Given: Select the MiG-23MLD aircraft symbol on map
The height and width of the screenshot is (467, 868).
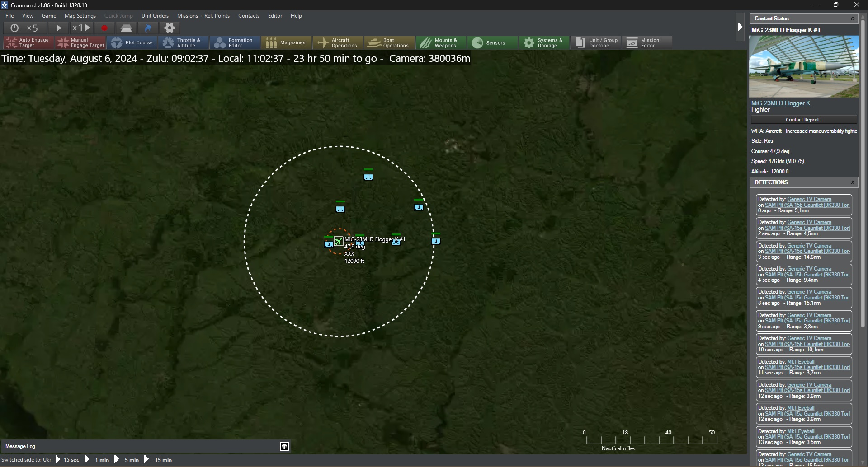Looking at the screenshot, I should coord(338,241).
